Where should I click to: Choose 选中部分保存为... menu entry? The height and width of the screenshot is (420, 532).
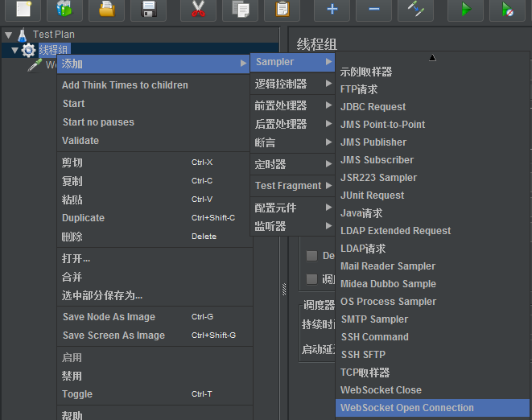click(155, 295)
